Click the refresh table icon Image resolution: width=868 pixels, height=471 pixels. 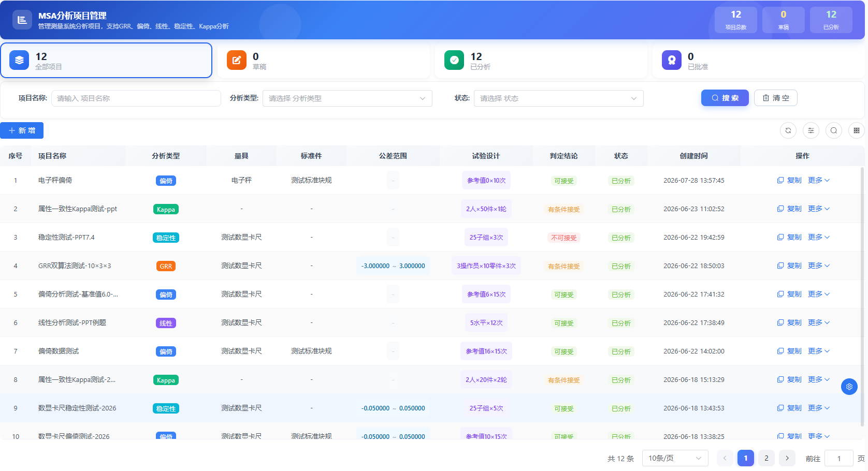788,130
